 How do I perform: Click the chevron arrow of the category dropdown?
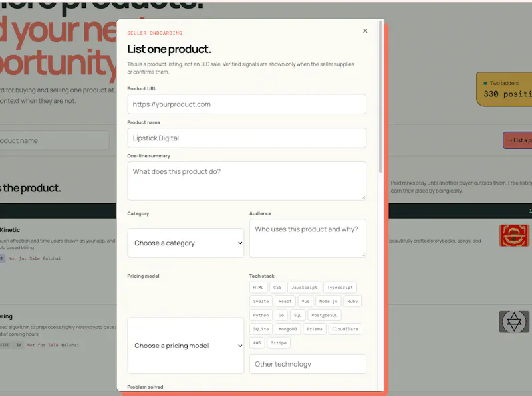[x=240, y=243]
